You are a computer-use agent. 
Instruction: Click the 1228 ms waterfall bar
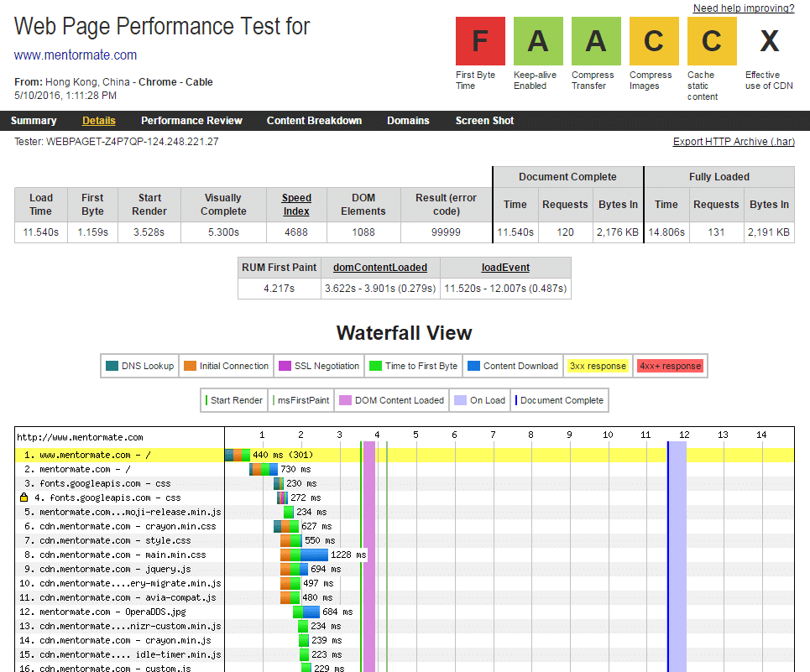304,555
